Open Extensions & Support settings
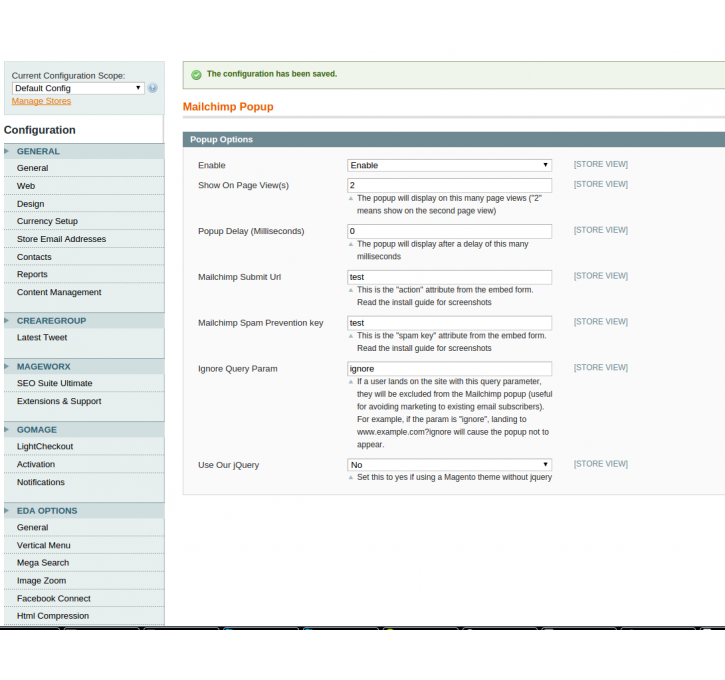Viewport: 725px width, 680px height. (84, 401)
